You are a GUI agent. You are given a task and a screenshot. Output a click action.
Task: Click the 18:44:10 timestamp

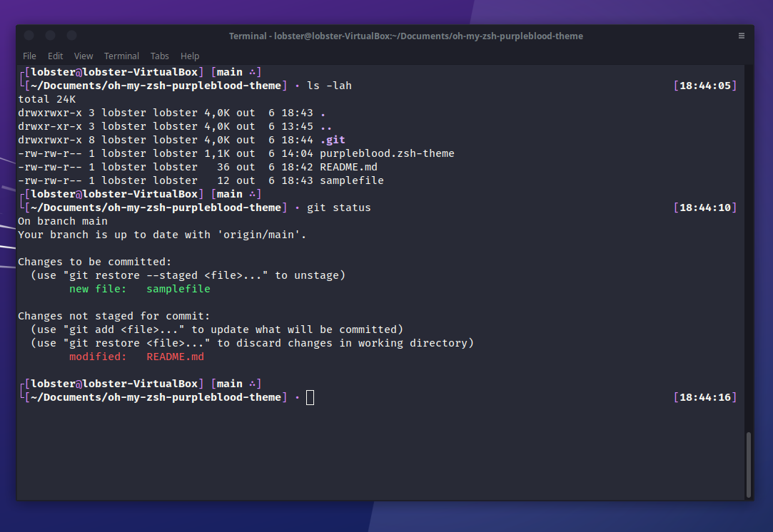[x=705, y=208]
